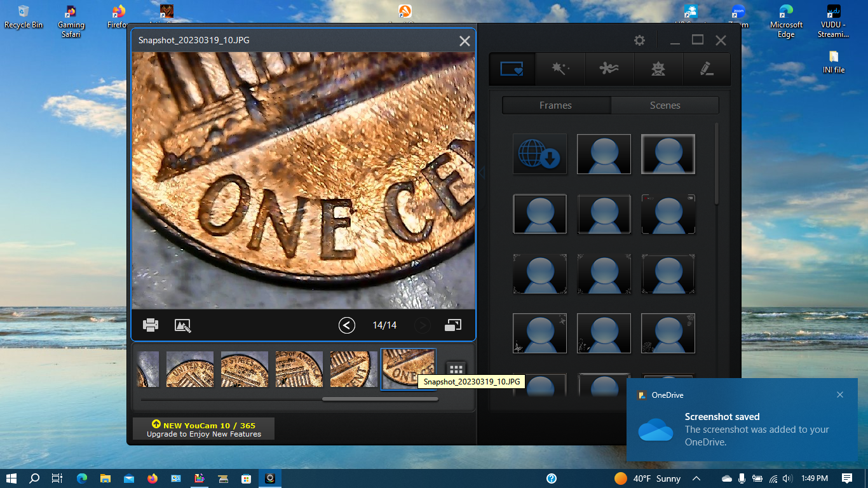This screenshot has width=868, height=488.
Task: Collapse the effects panel with the side arrow
Action: pyautogui.click(x=482, y=173)
